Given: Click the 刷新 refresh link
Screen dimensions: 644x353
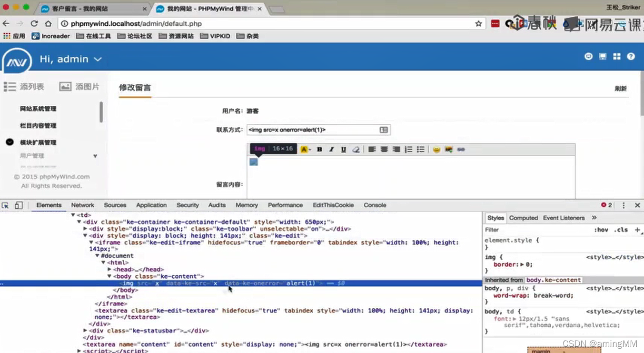Looking at the screenshot, I should [x=621, y=89].
